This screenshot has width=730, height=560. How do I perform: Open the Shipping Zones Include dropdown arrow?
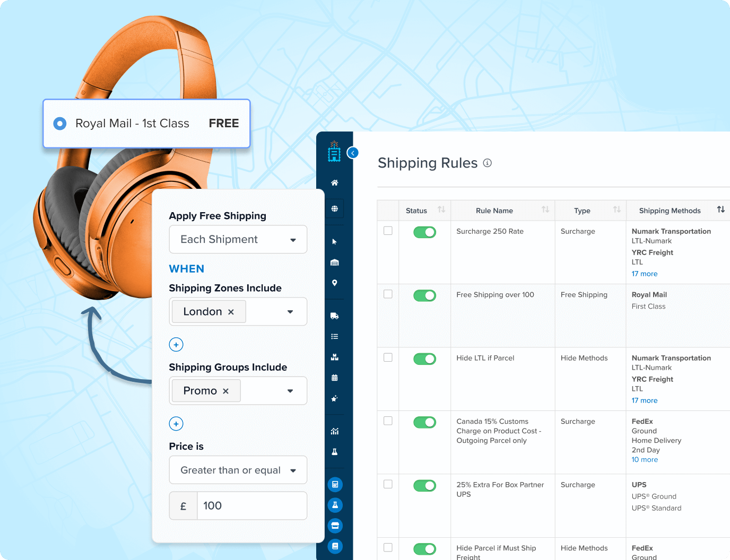click(290, 312)
